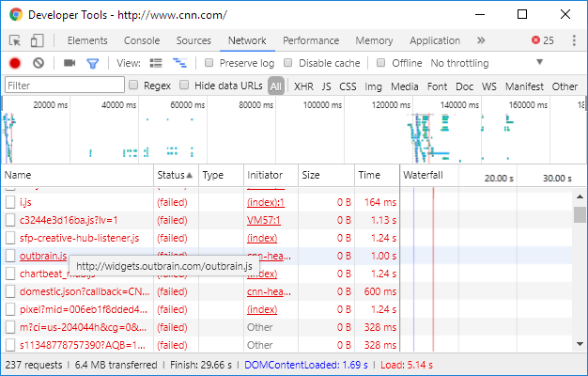
Task: Open the DevTools three-dot menu
Action: tap(574, 40)
